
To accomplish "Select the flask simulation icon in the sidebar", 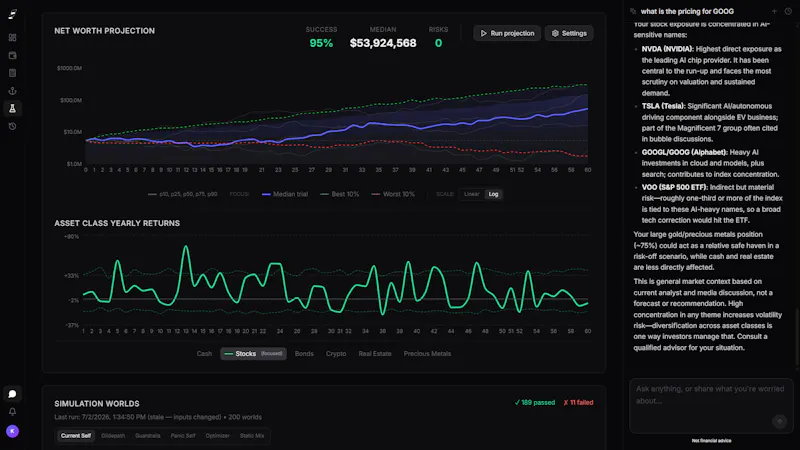I will (12, 108).
